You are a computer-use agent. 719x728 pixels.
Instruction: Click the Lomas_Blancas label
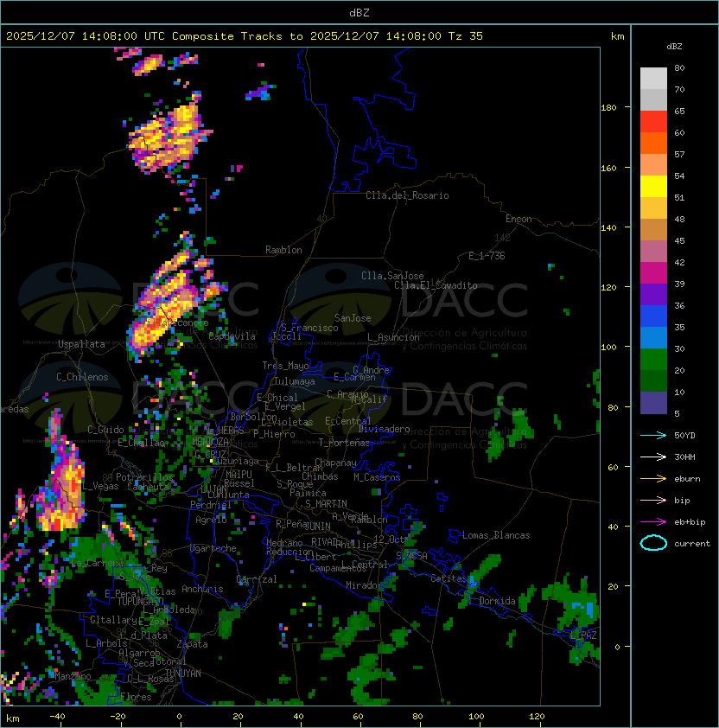[x=496, y=535]
